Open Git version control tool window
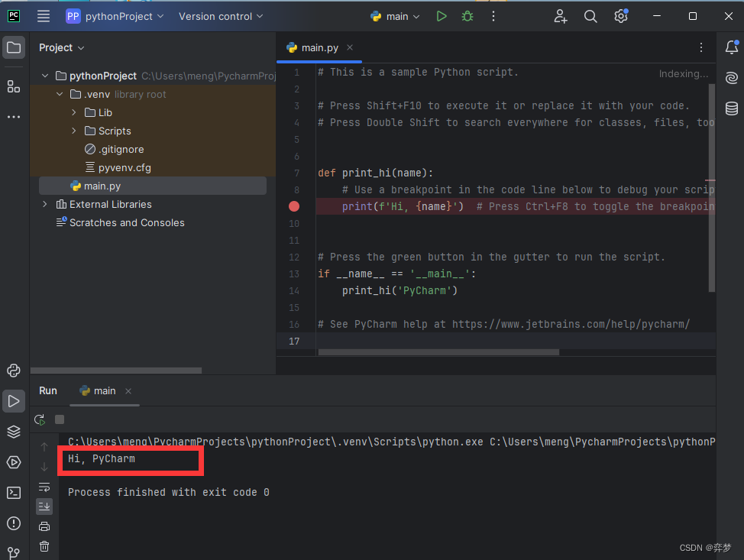744x560 pixels. (14, 553)
